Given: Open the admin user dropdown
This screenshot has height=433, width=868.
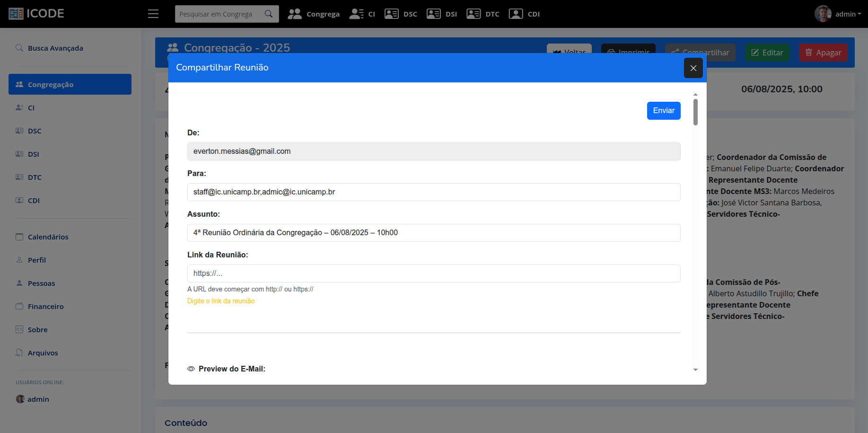Looking at the screenshot, I should click(x=838, y=14).
